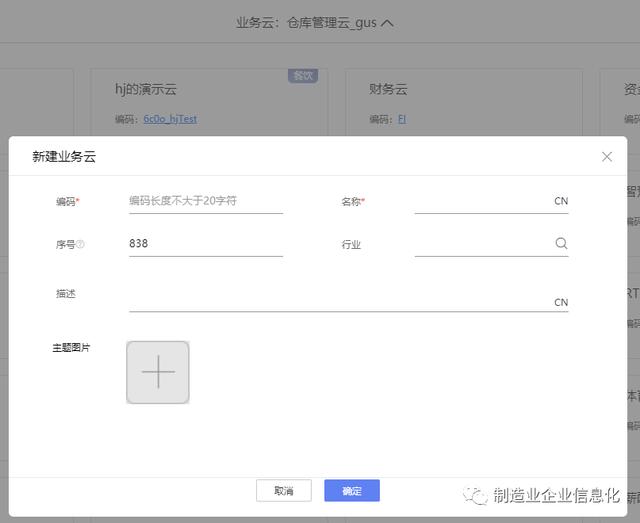Click the 餐饮 tag badge
Image resolution: width=640 pixels, height=523 pixels.
(x=303, y=76)
